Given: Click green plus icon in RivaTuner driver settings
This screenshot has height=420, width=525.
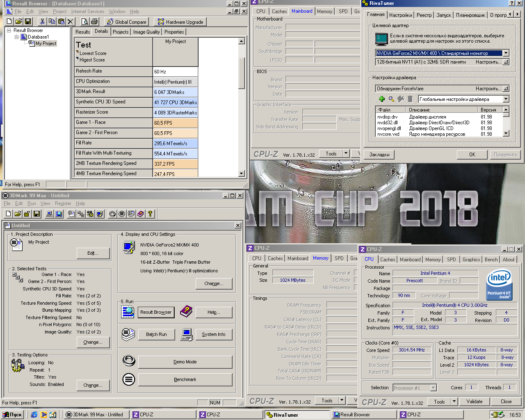Looking at the screenshot, I should click(382, 99).
